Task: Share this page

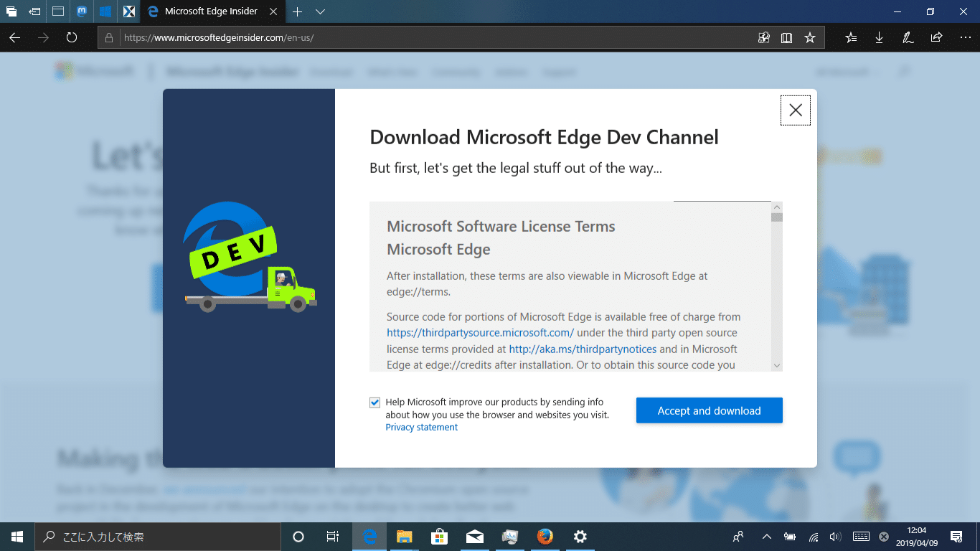Action: coord(936,38)
